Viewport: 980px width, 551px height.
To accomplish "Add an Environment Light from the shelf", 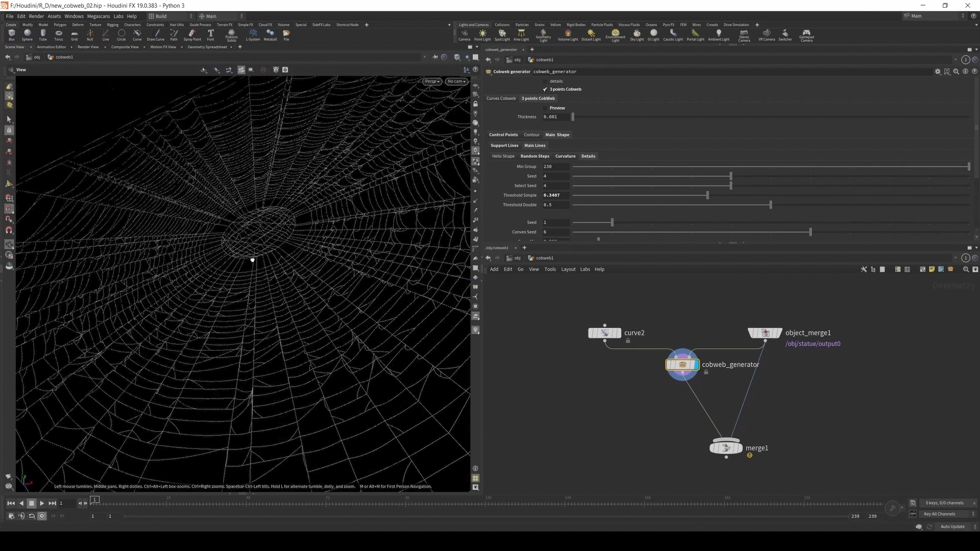I will (616, 34).
